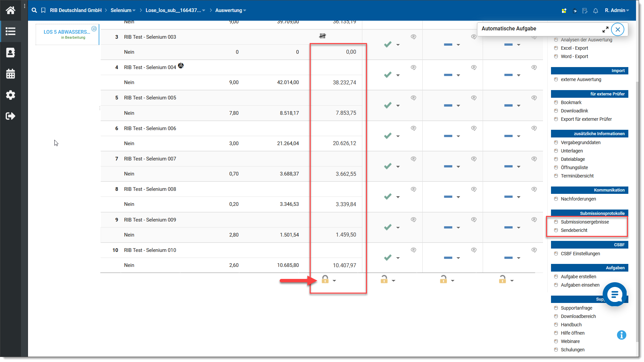Click the blue info icon
The width and height of the screenshot is (644, 362).
coord(621,335)
